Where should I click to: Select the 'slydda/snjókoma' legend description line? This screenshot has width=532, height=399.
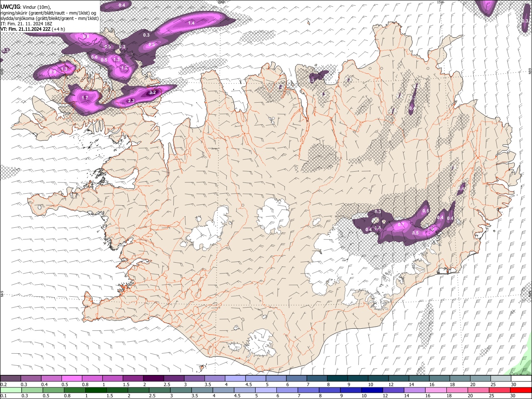click(49, 18)
